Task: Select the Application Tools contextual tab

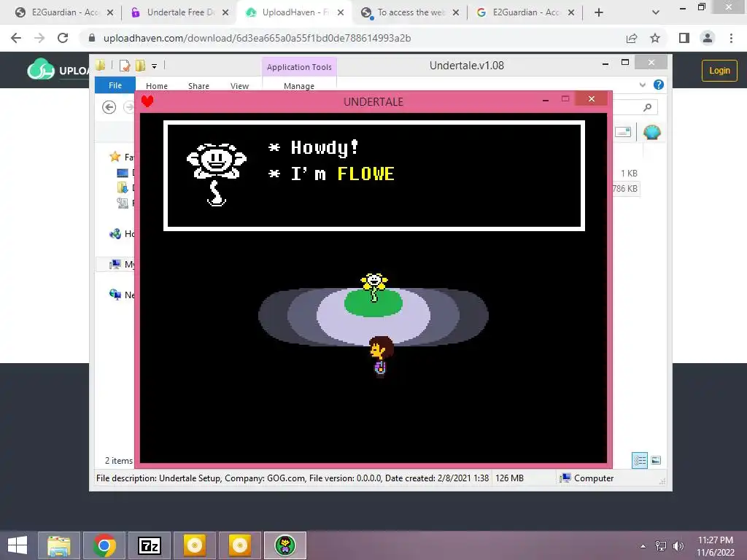Action: (x=299, y=67)
